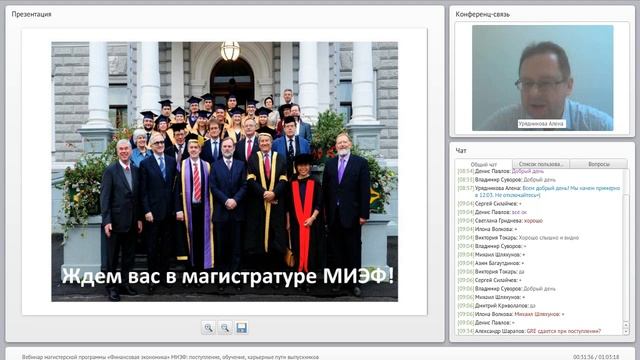640x360 pixels.
Task: Switch to the Общий чат tab
Action: 484,164
